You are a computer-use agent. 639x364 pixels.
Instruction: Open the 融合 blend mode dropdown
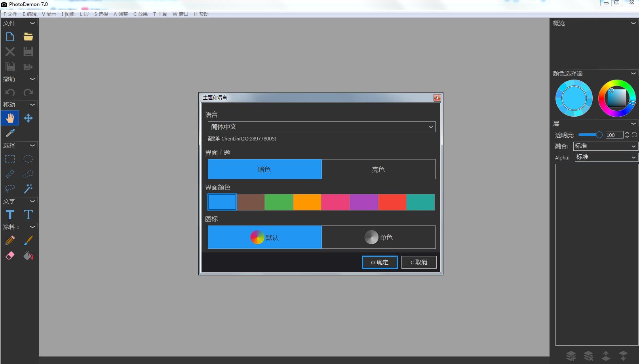(x=634, y=146)
